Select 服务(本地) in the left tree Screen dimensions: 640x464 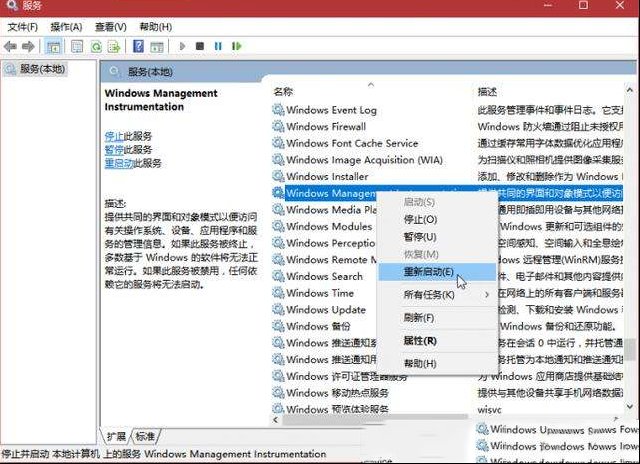[42, 69]
